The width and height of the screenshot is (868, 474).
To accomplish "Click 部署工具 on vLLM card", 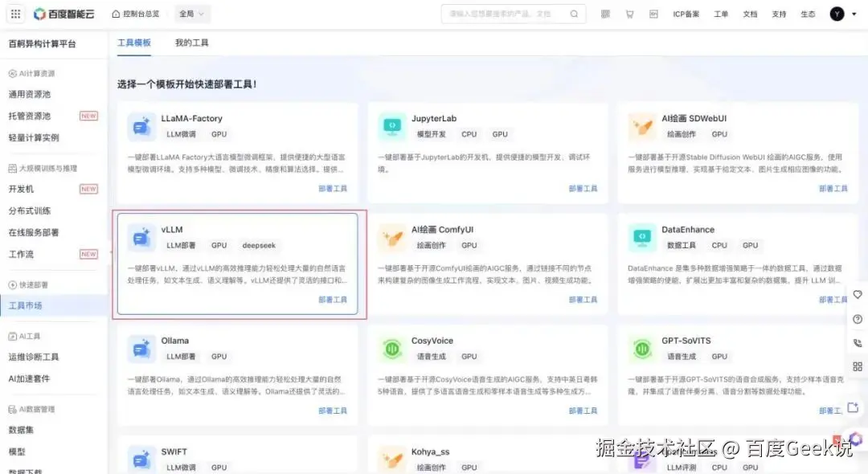I will pyautogui.click(x=333, y=300).
